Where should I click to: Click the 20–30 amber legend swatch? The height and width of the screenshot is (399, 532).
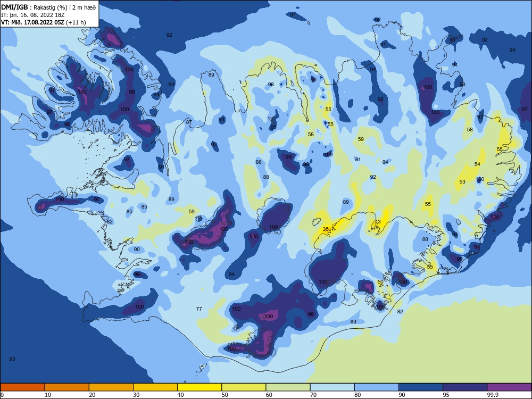pos(111,387)
